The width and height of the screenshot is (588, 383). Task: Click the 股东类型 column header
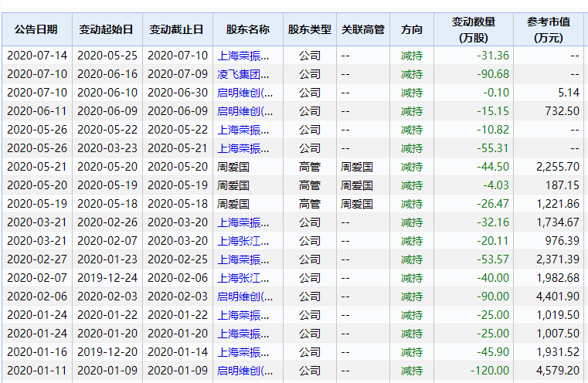tap(309, 29)
